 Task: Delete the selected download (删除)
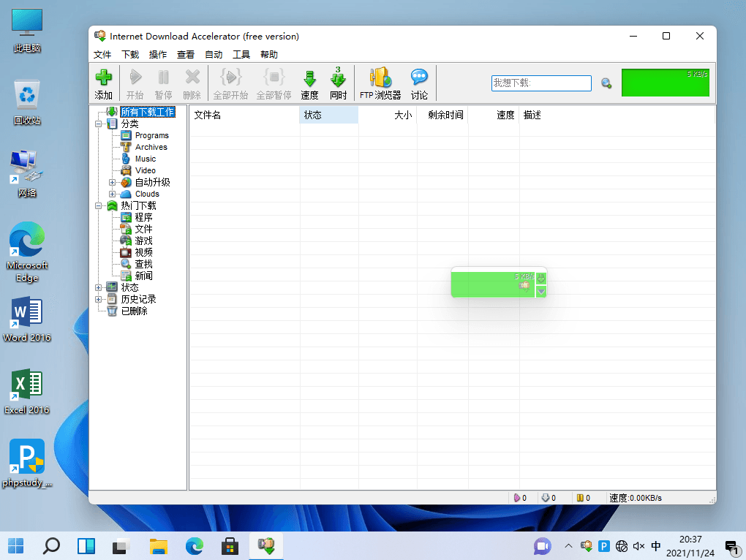coord(192,83)
